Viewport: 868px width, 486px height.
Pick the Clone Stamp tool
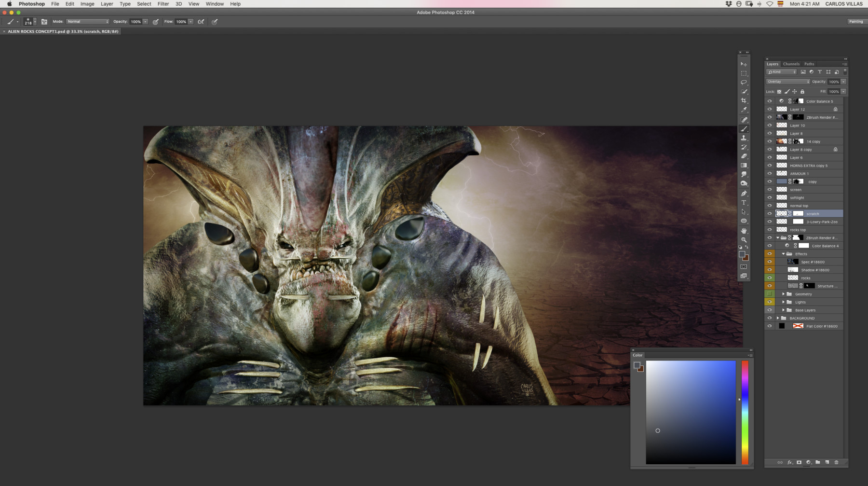coord(744,138)
